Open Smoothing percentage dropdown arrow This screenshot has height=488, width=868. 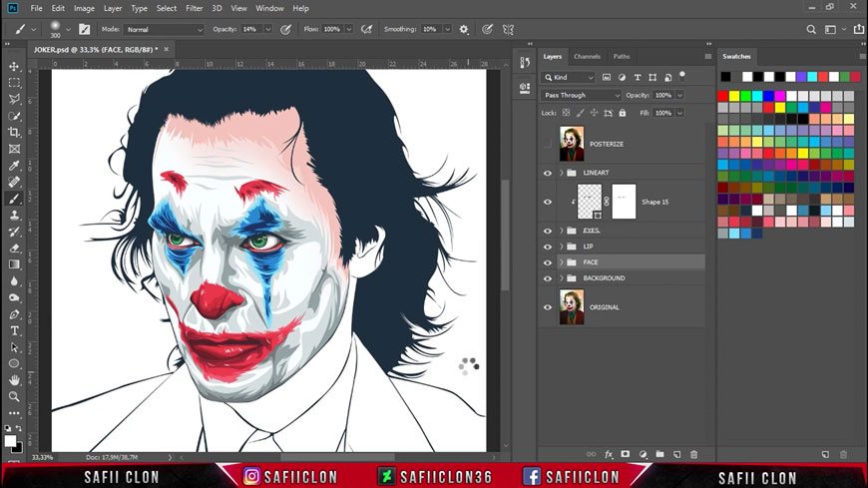tap(447, 29)
